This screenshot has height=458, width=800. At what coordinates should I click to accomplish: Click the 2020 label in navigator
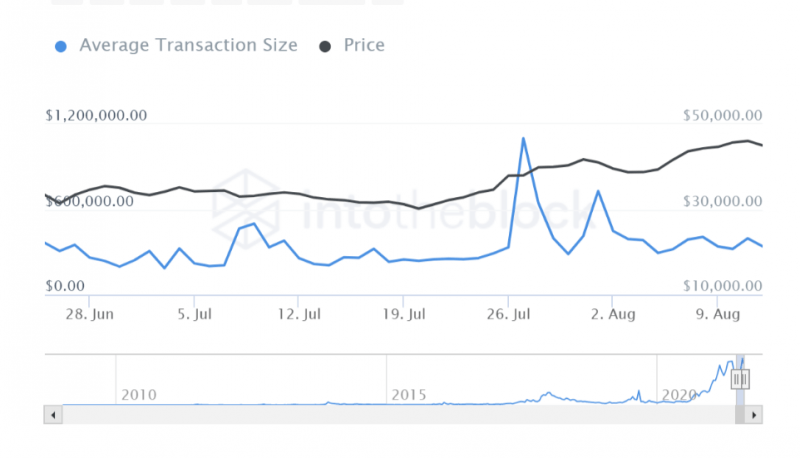point(679,395)
